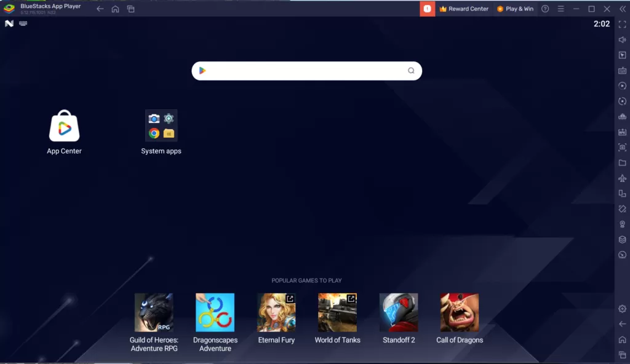Collapse the sidebar with the double-chevron
Viewport: 630px width, 364px height.
click(622, 9)
